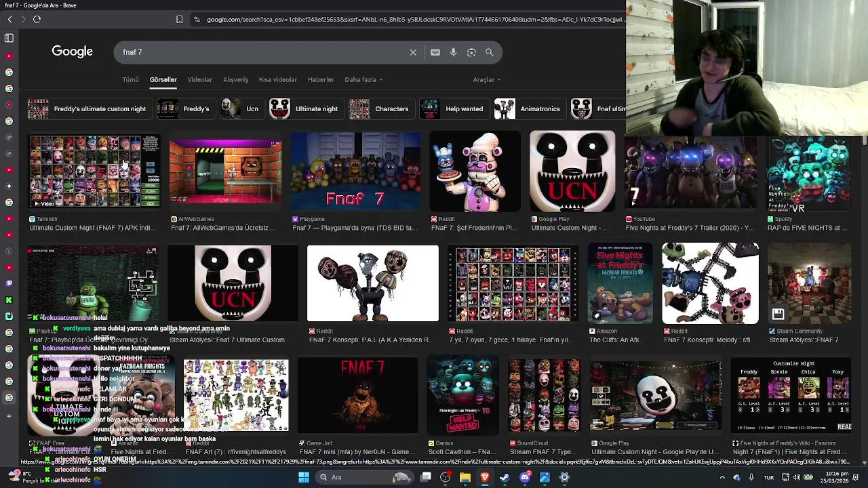
Task: Reload the current page
Action: (37, 20)
